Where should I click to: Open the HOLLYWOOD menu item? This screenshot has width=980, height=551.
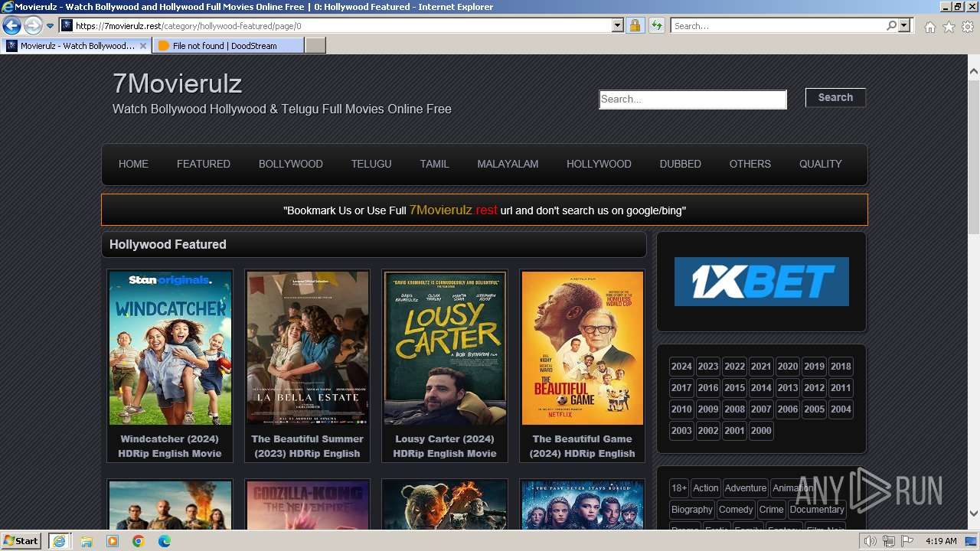tap(599, 164)
